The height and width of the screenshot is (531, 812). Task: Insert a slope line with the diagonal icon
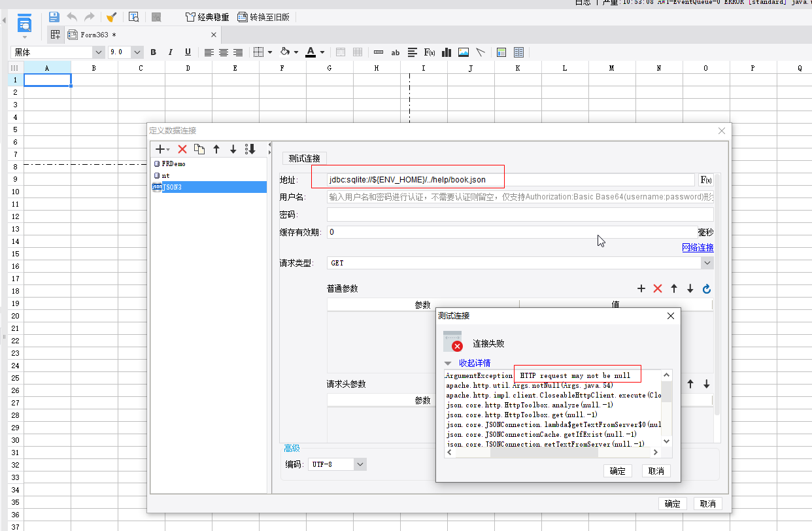pos(481,52)
